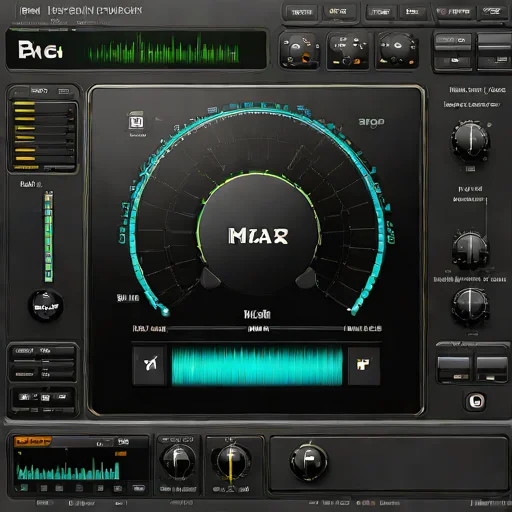Viewport: 512px width, 512px height.
Task: Select the first tab button in the top row
Action: 302,12
